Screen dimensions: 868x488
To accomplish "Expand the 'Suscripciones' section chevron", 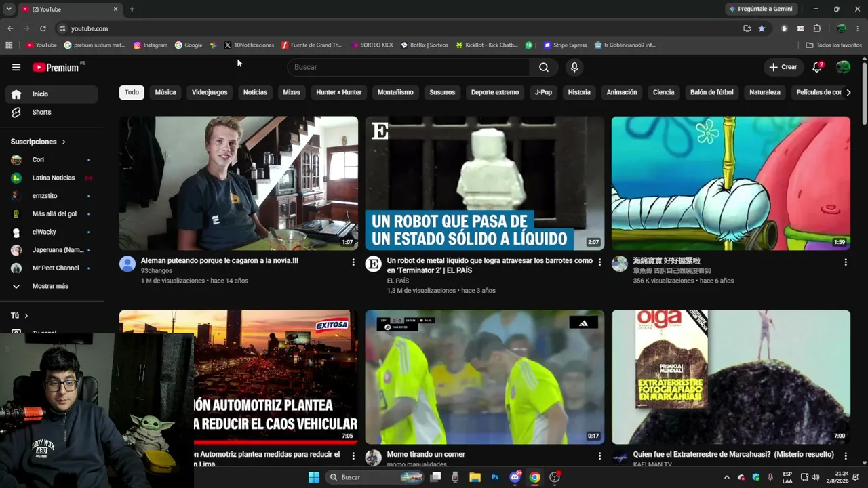I will click(64, 142).
